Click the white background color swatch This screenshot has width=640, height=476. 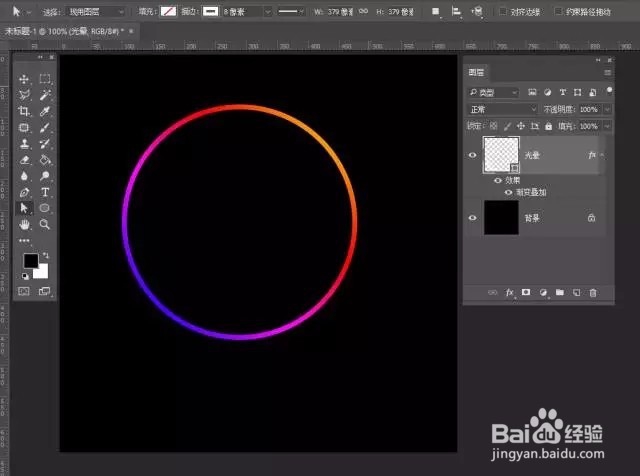coord(42,272)
